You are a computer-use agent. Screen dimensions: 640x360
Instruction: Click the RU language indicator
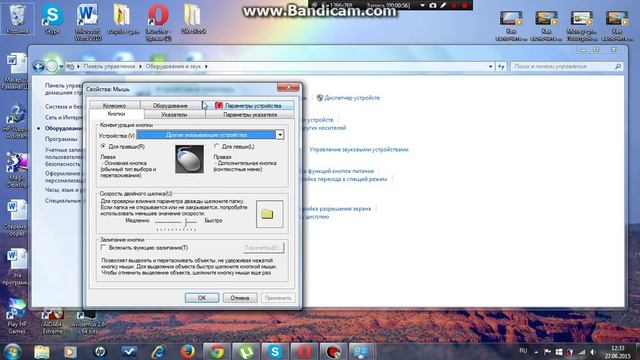coord(523,351)
